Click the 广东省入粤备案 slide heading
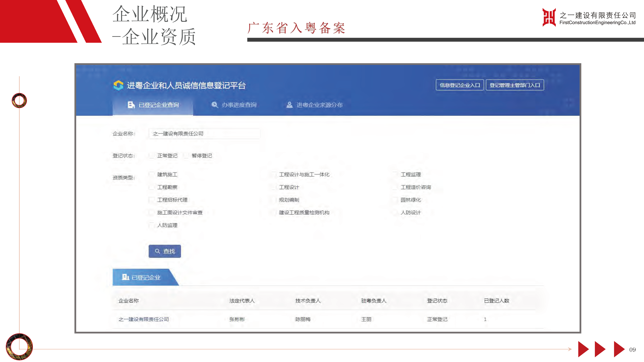The width and height of the screenshot is (644, 362). (x=297, y=28)
